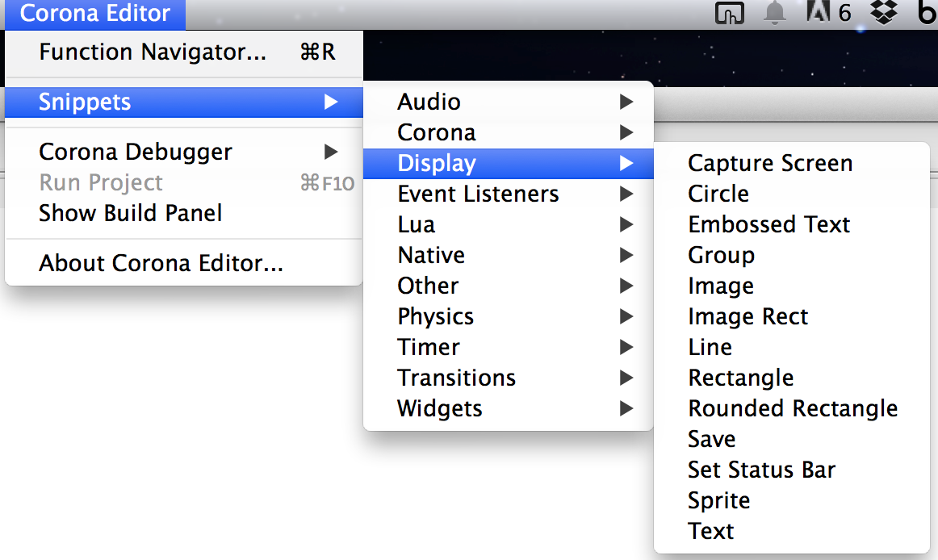938x560 pixels.
Task: Insert the Capture Screen snippet
Action: [x=792, y=163]
